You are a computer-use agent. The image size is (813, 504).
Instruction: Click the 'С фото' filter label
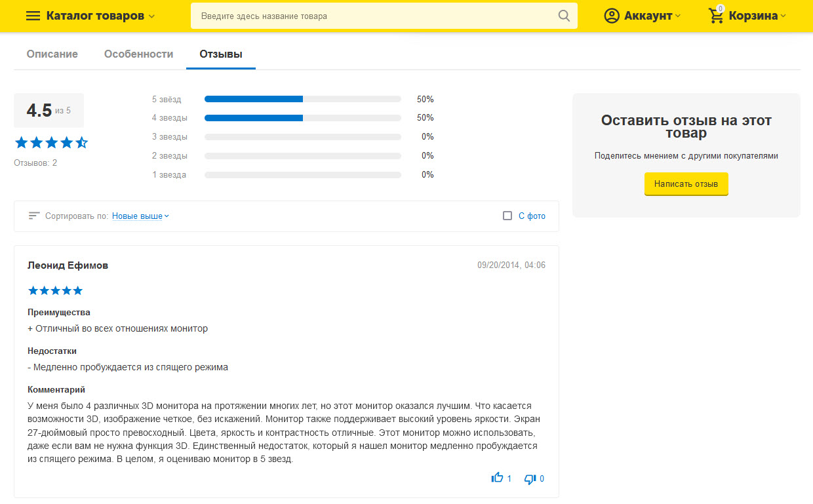point(532,216)
